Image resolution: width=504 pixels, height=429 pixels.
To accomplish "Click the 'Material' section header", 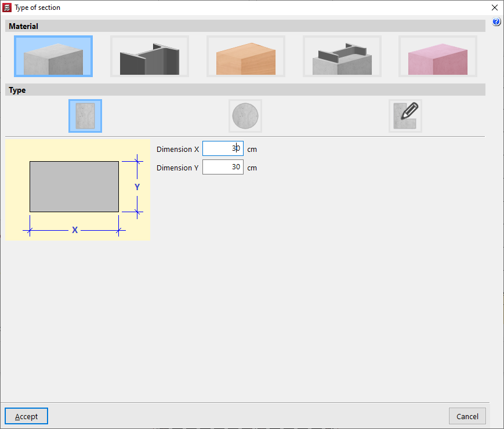I will 245,26.
